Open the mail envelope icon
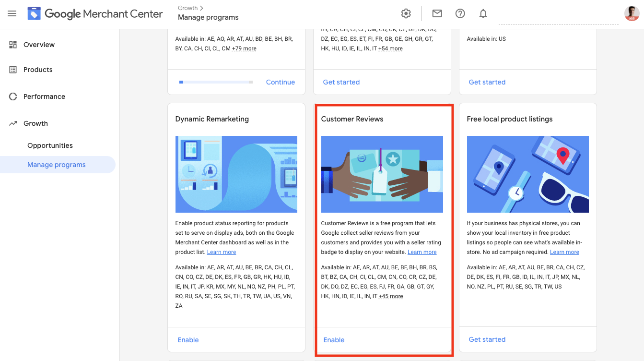Viewport: 644px width, 361px height. tap(437, 13)
